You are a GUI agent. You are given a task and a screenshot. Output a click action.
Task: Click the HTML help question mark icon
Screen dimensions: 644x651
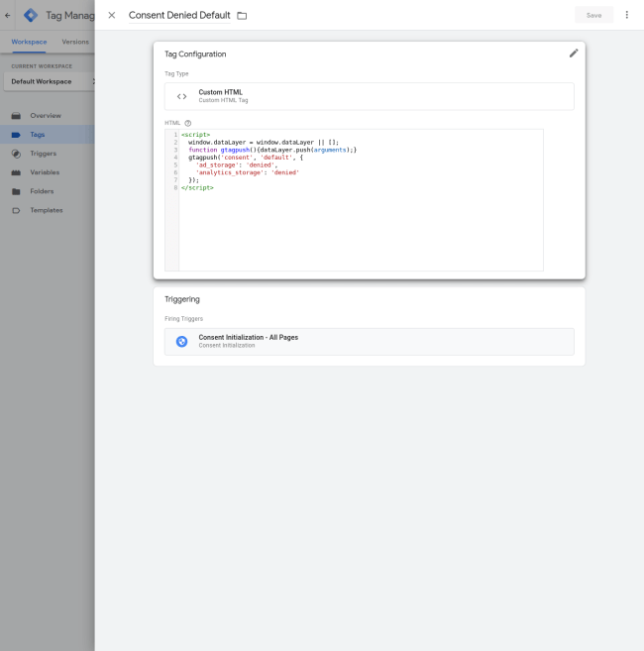(188, 123)
